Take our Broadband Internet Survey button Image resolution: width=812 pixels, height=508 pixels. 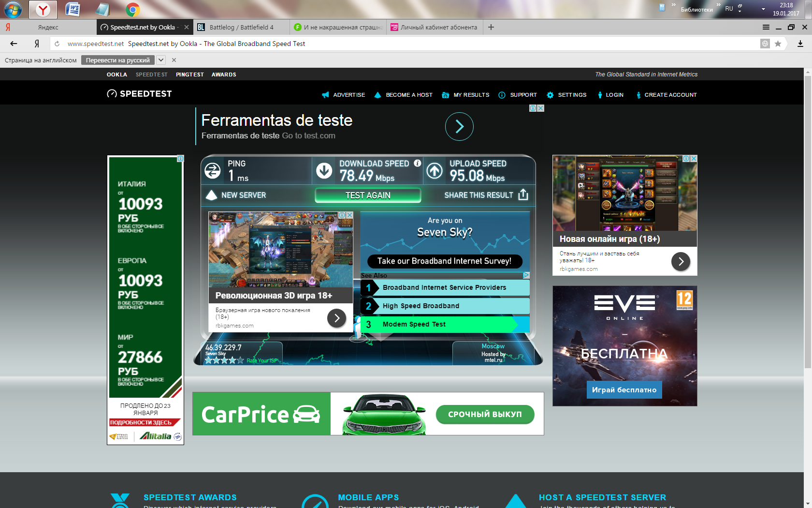pyautogui.click(x=445, y=261)
